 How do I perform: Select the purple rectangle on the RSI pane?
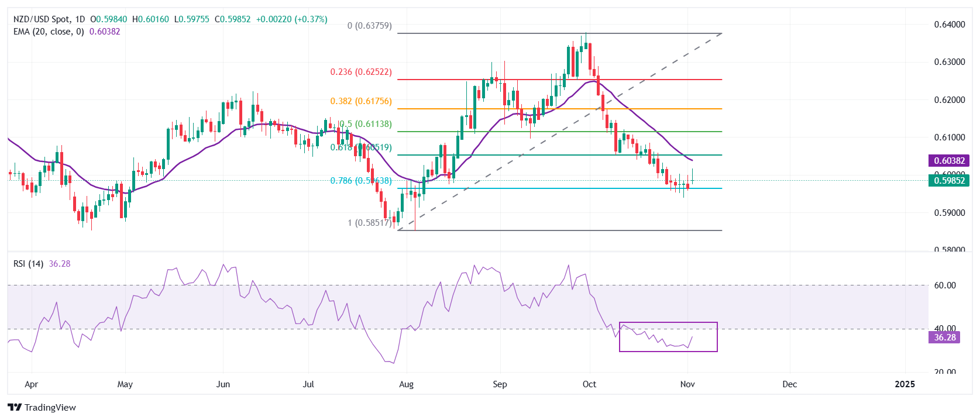668,323
